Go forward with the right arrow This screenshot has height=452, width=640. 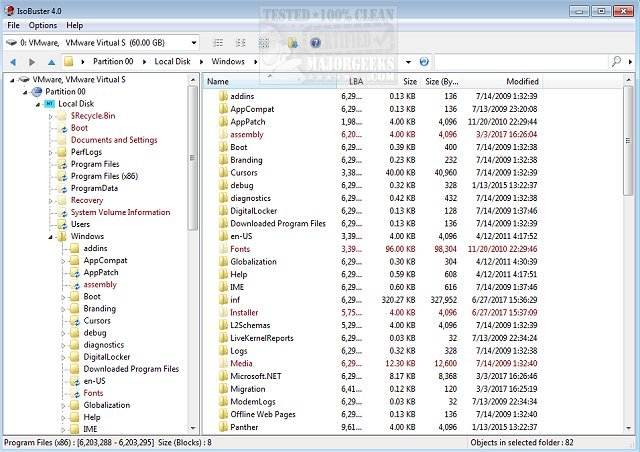[x=32, y=62]
